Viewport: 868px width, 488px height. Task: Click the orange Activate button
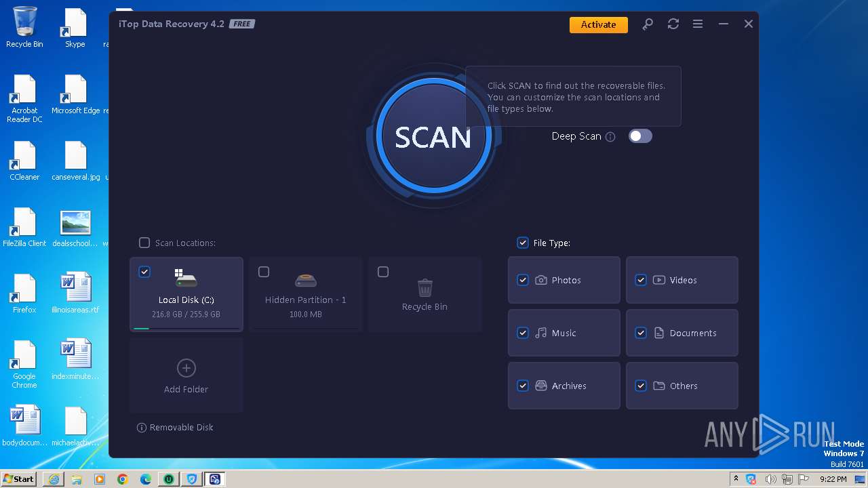click(x=598, y=24)
